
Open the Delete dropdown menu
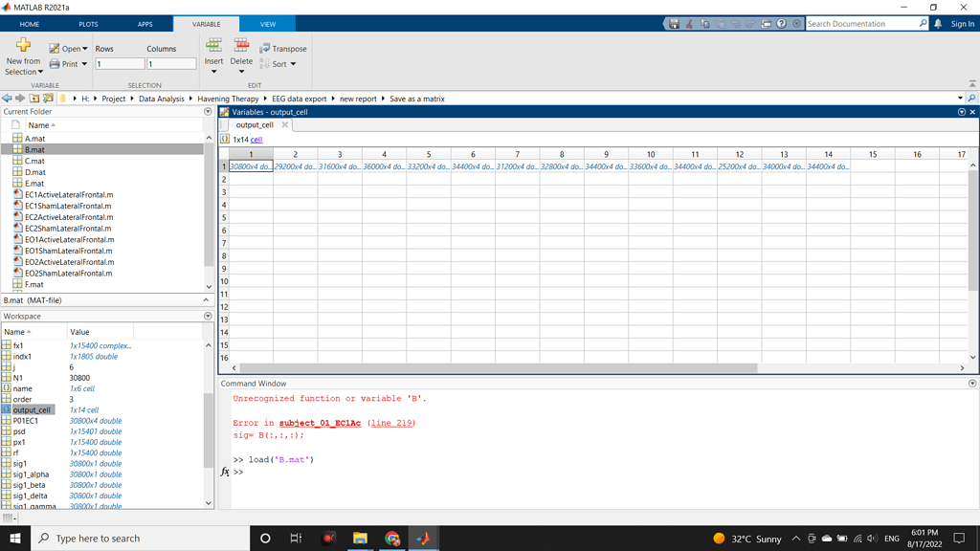coord(241,72)
